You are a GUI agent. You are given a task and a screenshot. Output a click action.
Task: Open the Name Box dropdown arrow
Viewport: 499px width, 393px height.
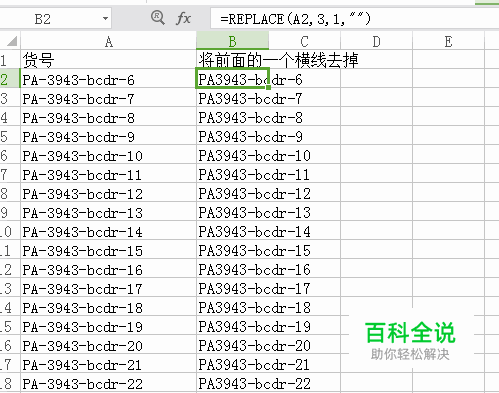pyautogui.click(x=105, y=19)
